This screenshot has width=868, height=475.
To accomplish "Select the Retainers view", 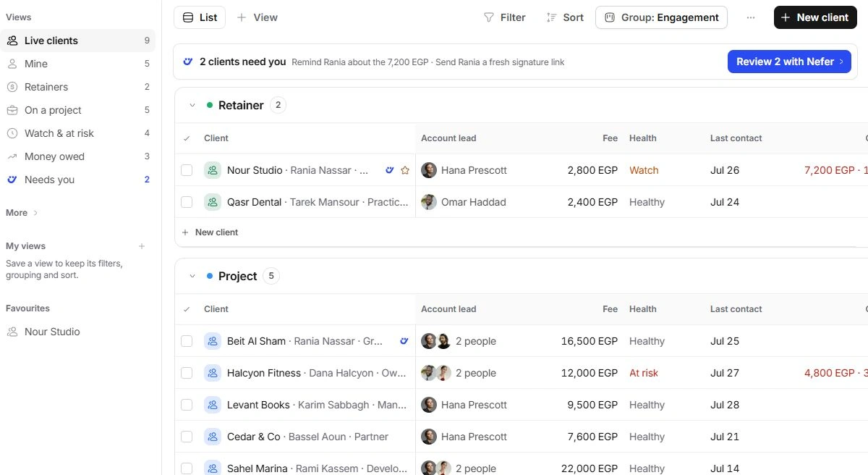I will (77, 87).
